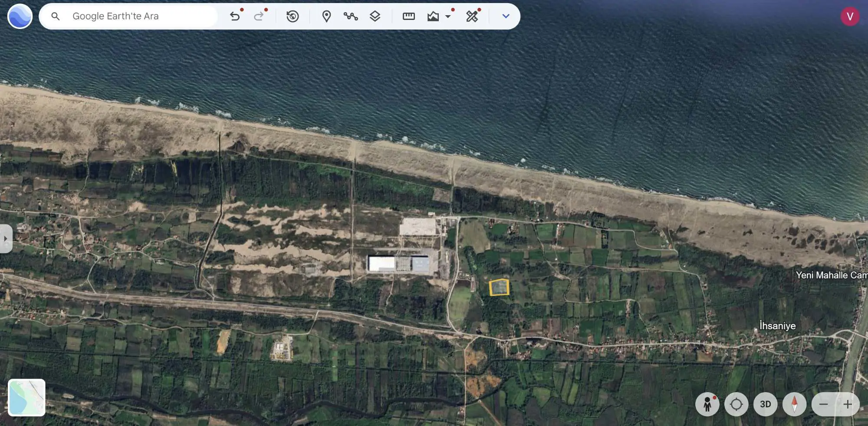The width and height of the screenshot is (868, 426).
Task: Focus the Google Earth'te Ara search field
Action: pyautogui.click(x=129, y=16)
